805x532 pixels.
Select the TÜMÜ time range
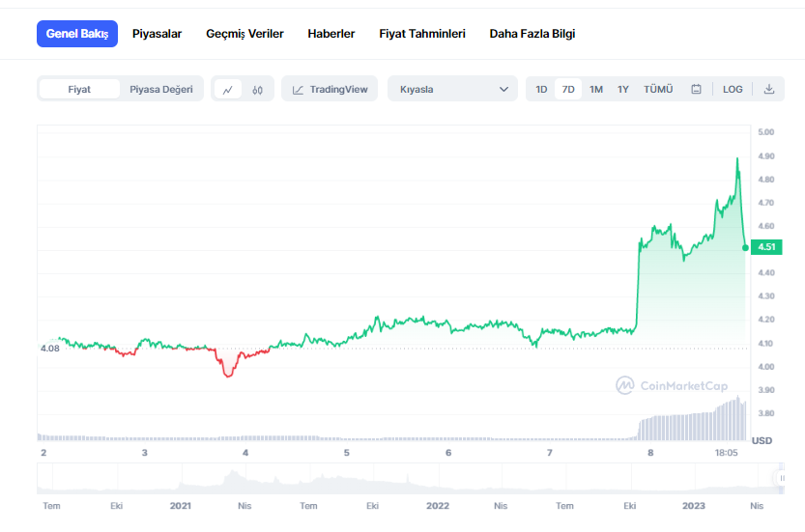pyautogui.click(x=658, y=90)
